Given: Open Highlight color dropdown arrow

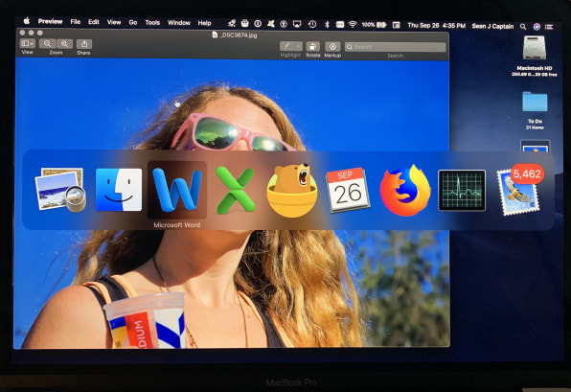Looking at the screenshot, I should pos(299,46).
